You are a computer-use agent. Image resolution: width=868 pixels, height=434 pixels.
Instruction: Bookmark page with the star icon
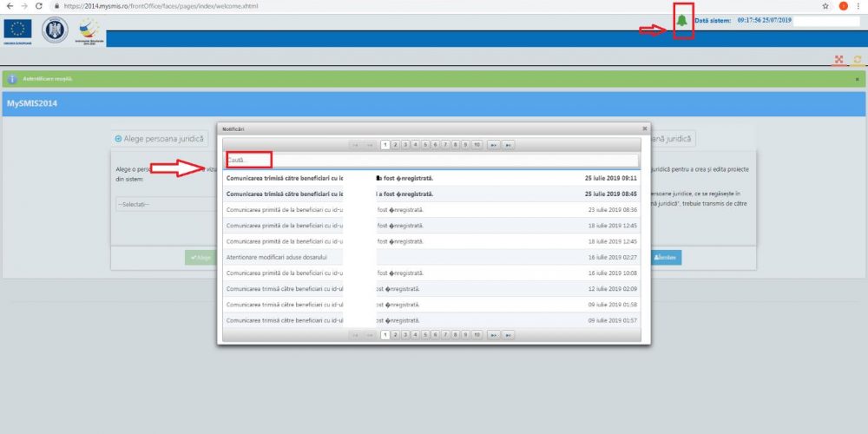825,5
